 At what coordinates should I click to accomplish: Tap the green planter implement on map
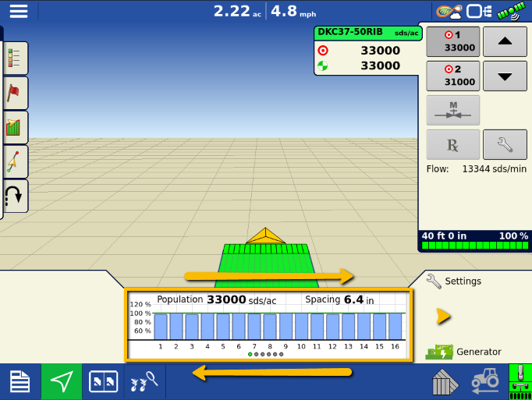coord(266,266)
